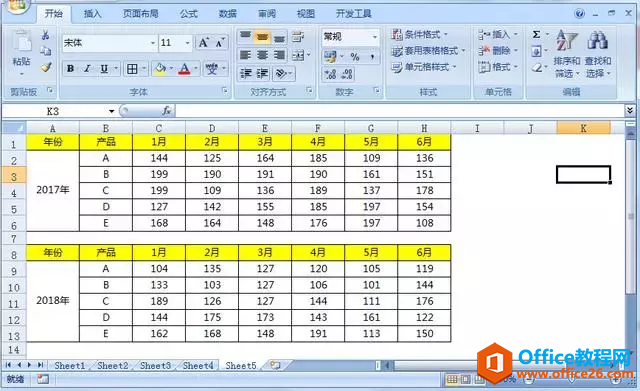Toggle top vertical alignment
640x391 pixels.
(245, 37)
